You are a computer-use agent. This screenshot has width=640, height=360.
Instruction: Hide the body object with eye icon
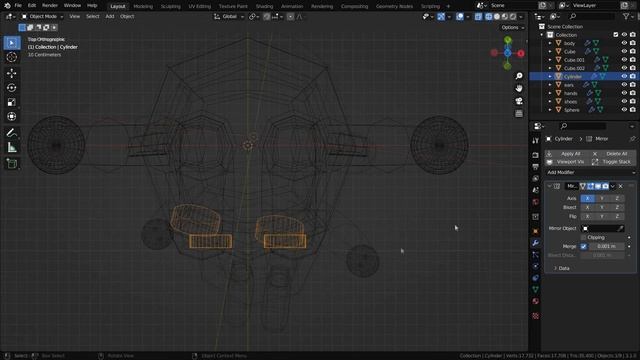624,43
